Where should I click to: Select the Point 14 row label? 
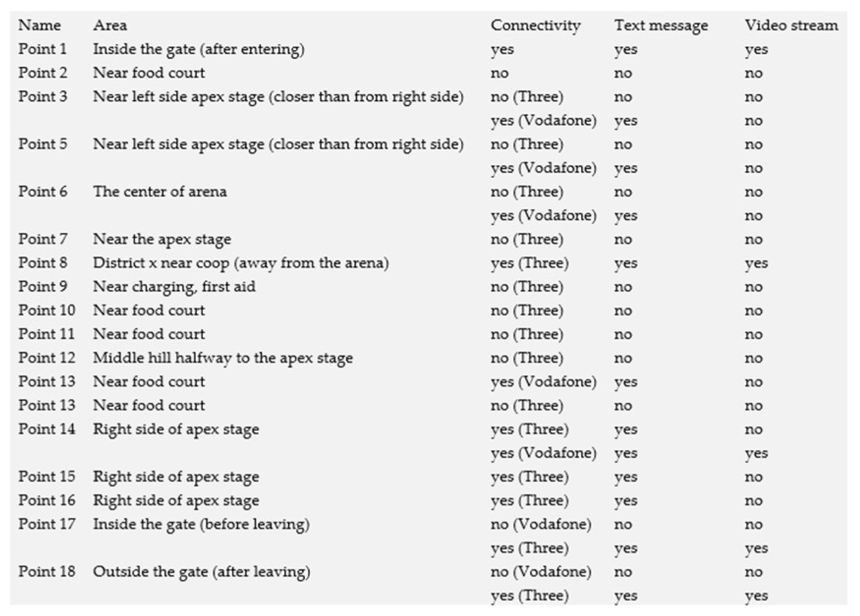pyautogui.click(x=47, y=429)
